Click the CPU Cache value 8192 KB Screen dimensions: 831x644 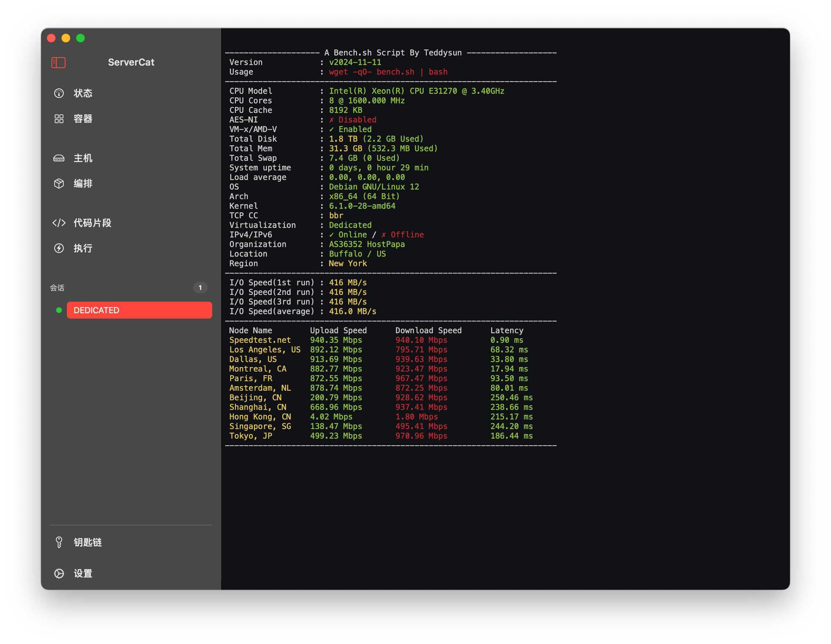346,110
